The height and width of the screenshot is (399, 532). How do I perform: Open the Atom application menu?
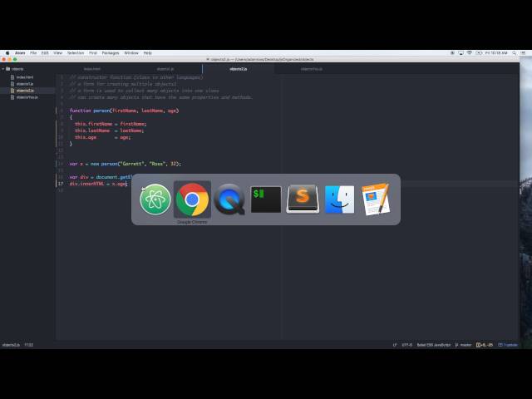20,53
